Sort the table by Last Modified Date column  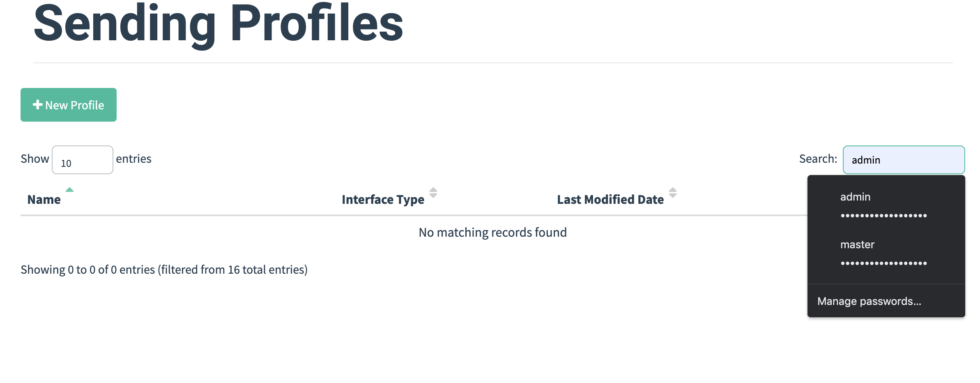[x=610, y=199]
